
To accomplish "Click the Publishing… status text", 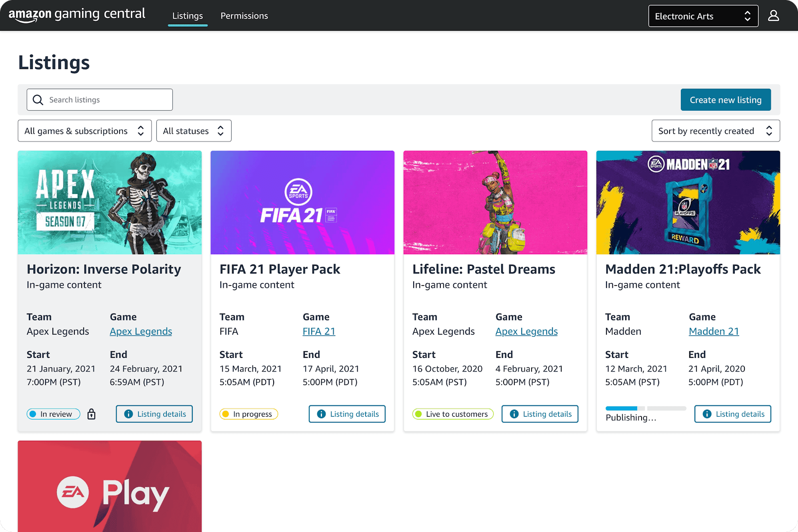I will 631,418.
